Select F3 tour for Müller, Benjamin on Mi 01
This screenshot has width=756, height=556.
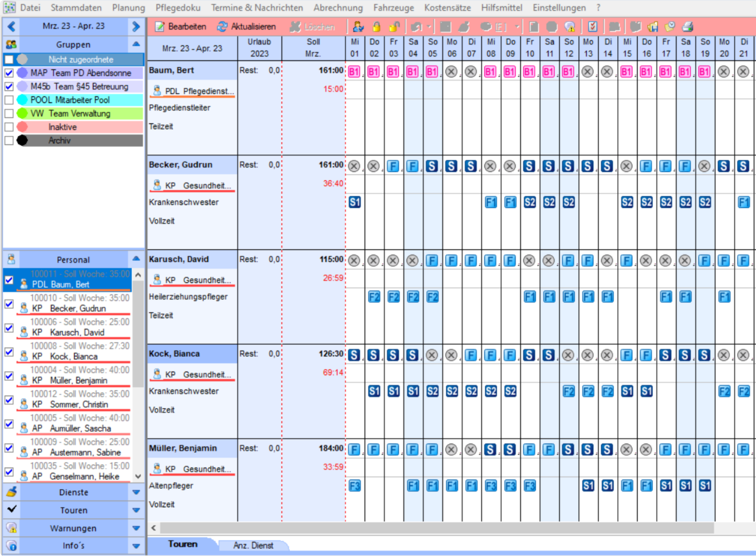pos(355,486)
